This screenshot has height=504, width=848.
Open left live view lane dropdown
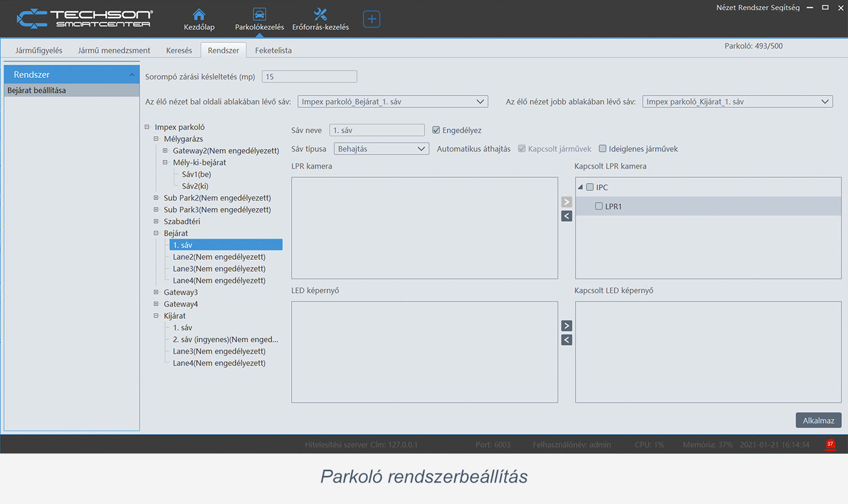point(393,102)
